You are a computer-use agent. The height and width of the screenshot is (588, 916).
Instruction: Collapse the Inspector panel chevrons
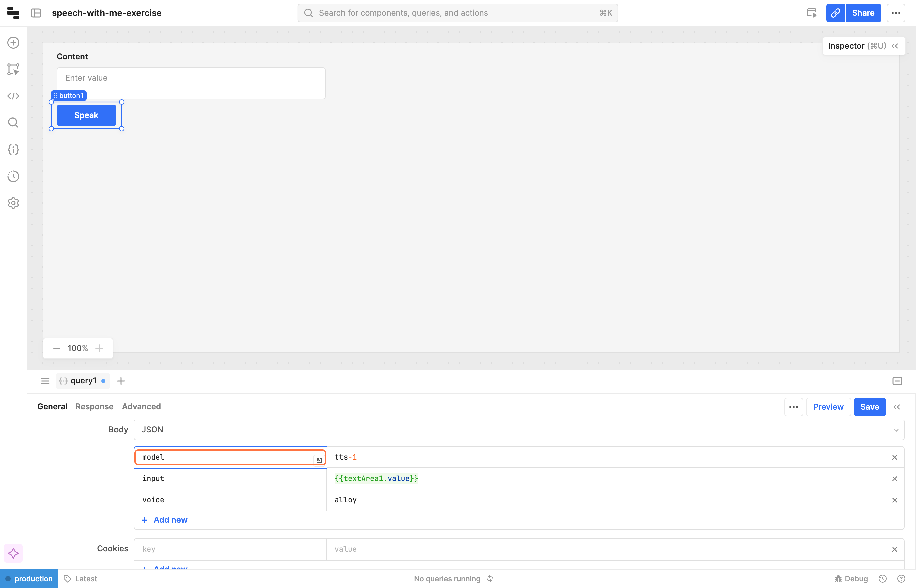click(x=895, y=46)
